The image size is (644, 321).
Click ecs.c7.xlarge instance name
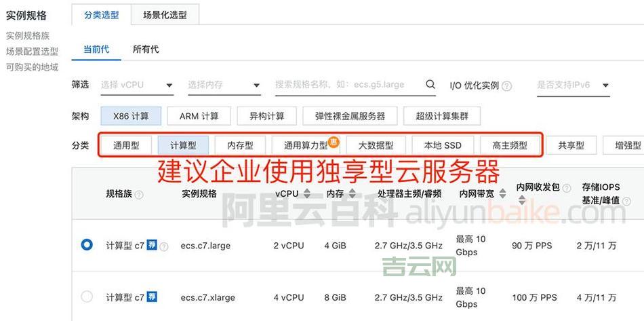[208, 297]
